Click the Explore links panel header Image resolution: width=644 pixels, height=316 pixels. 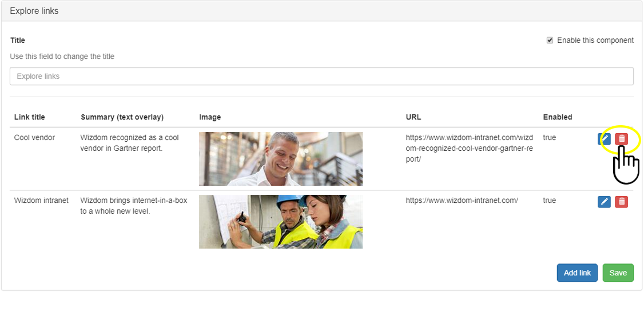click(34, 11)
